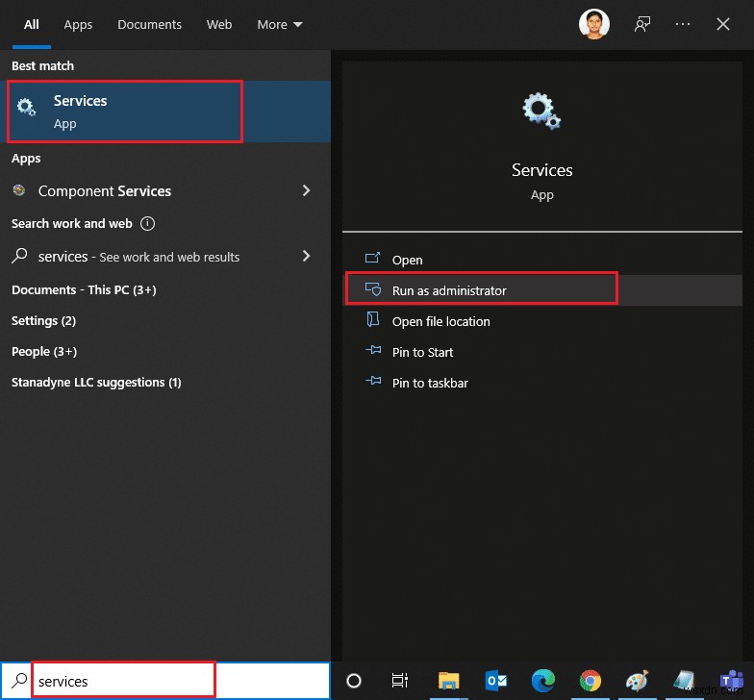Launch Google Chrome from the taskbar
The height and width of the screenshot is (700, 754).
click(x=591, y=681)
